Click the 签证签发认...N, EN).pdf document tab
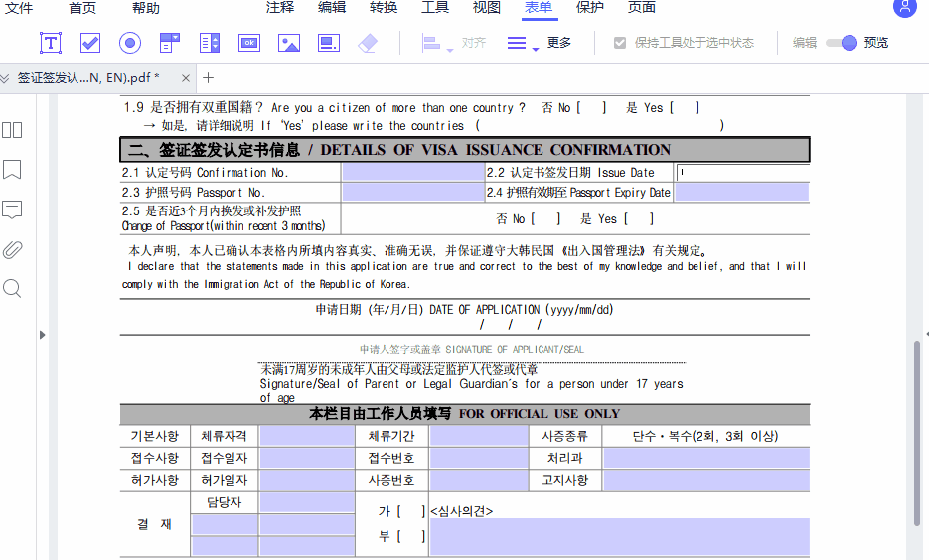This screenshot has height=560, width=929. click(97, 78)
